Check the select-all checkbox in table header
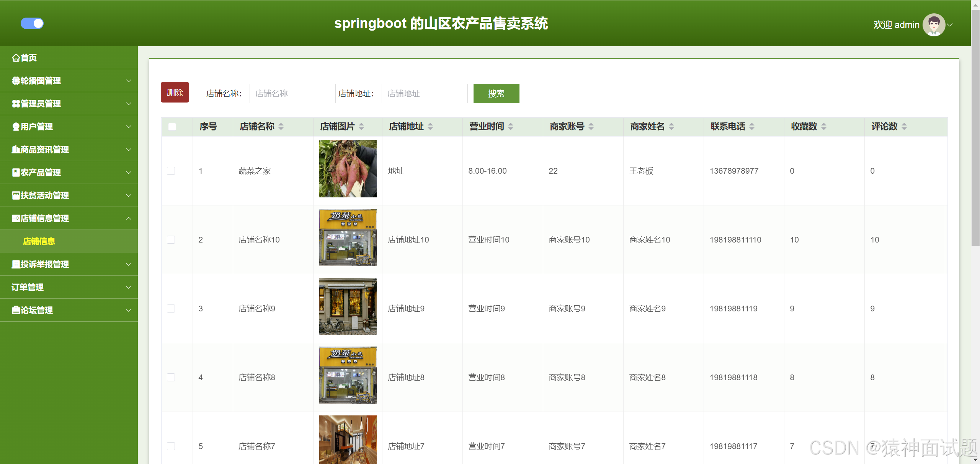 tap(172, 127)
